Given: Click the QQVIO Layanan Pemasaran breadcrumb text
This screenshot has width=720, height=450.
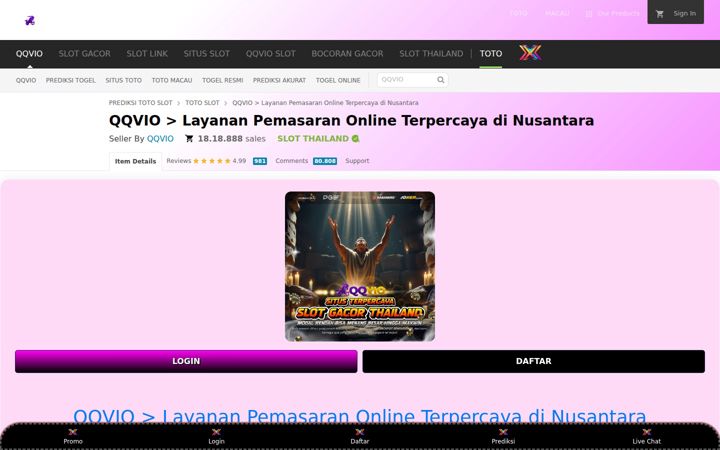Looking at the screenshot, I should pos(325,103).
